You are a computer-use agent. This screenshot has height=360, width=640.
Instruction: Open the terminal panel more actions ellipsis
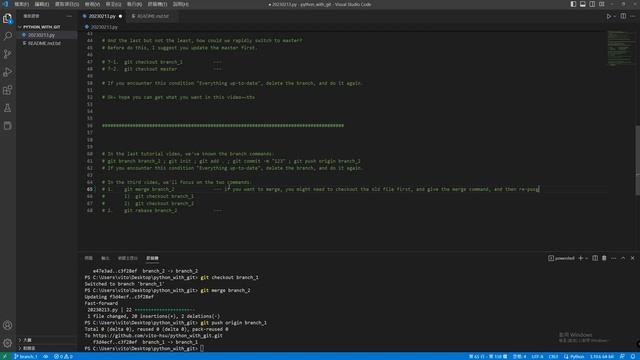pos(613,258)
